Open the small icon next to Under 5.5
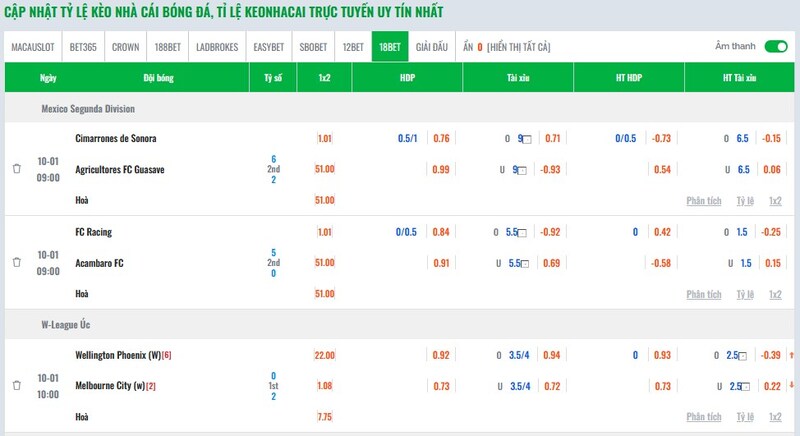800x436 pixels. coord(524,264)
